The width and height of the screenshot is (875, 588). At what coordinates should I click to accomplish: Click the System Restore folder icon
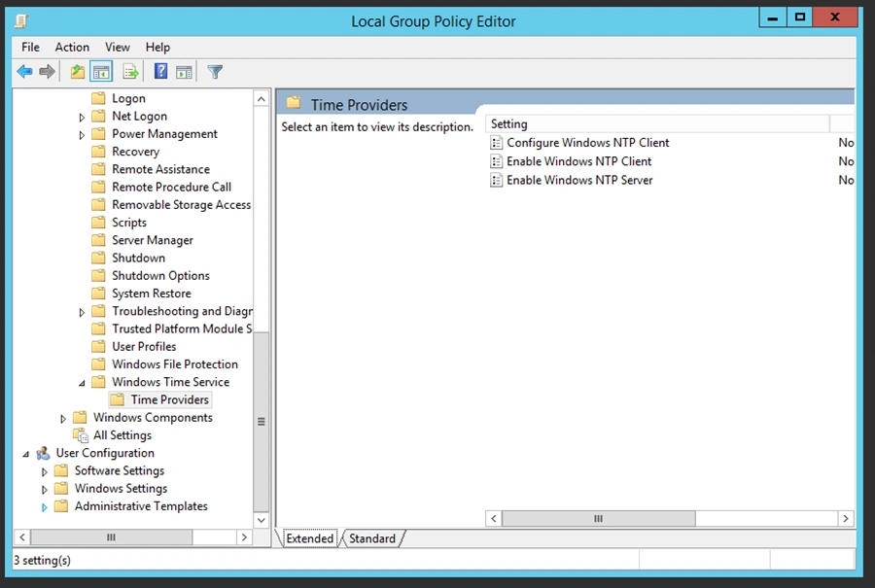[x=99, y=293]
